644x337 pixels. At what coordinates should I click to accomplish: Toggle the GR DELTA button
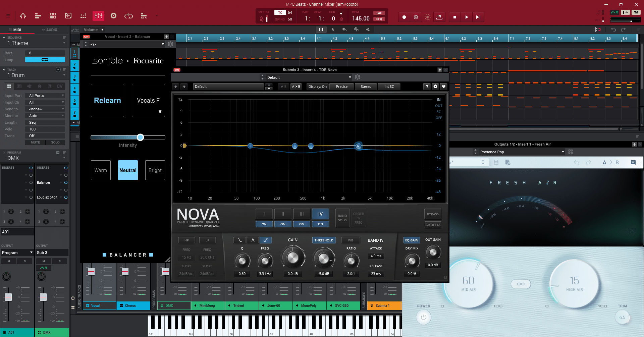click(433, 225)
